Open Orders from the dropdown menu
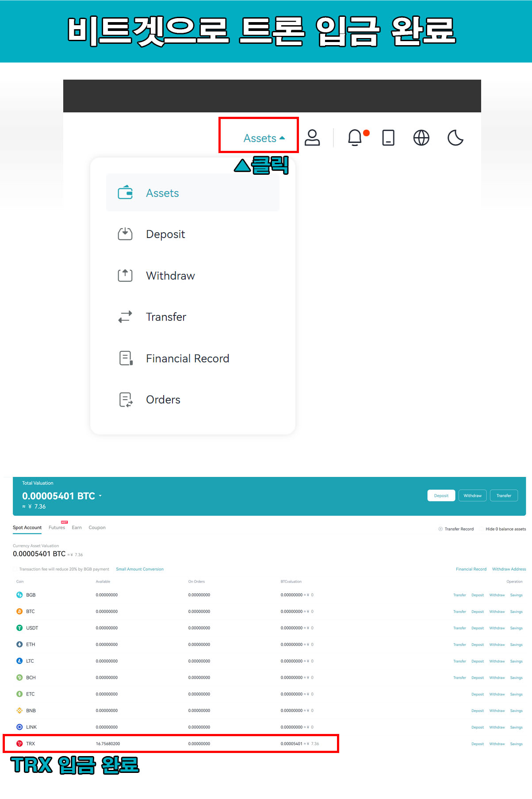This screenshot has height=799, width=532. point(192,399)
